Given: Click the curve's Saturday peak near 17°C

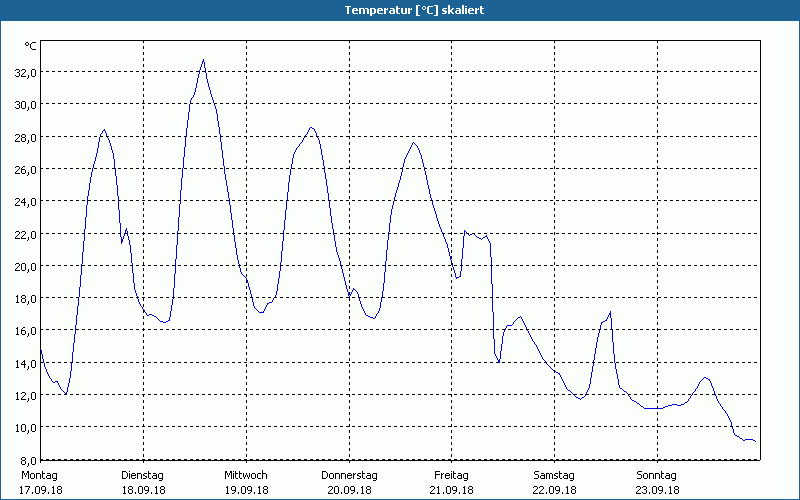Looking at the screenshot, I should coord(609,313).
